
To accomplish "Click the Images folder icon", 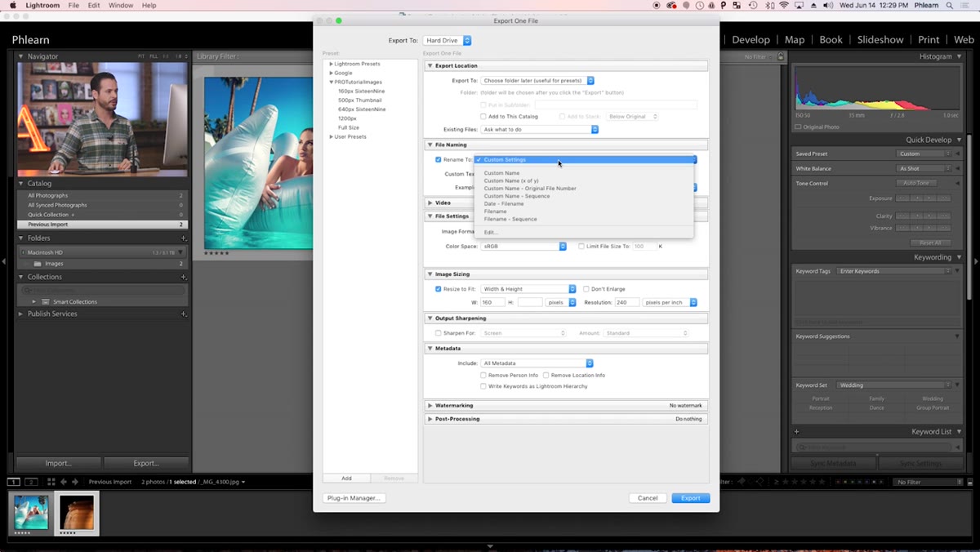I will (x=38, y=264).
